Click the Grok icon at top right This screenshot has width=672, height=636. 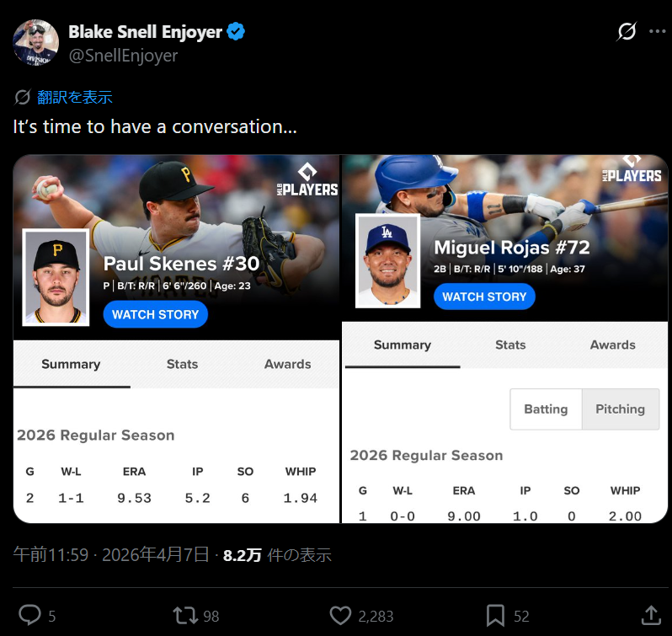point(627,32)
